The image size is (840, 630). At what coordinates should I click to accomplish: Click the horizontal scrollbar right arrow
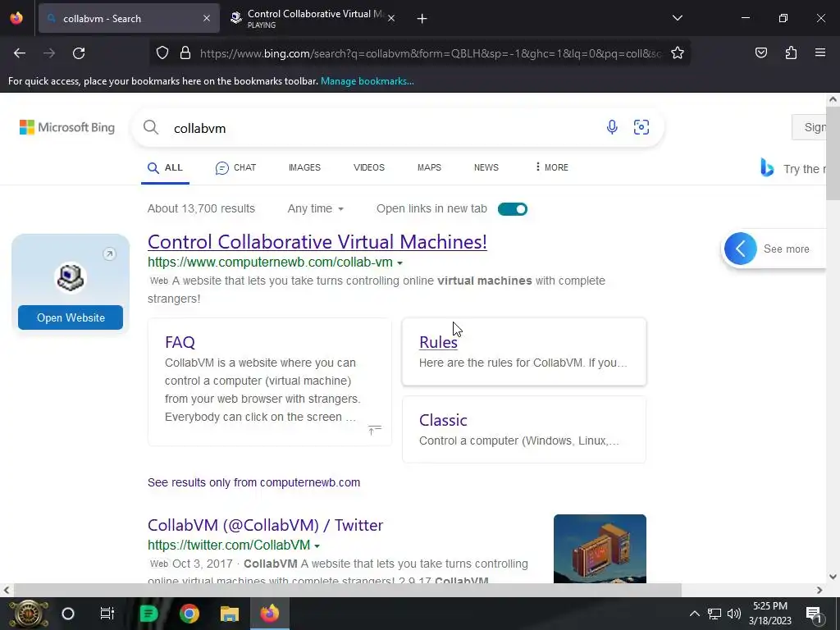(819, 590)
